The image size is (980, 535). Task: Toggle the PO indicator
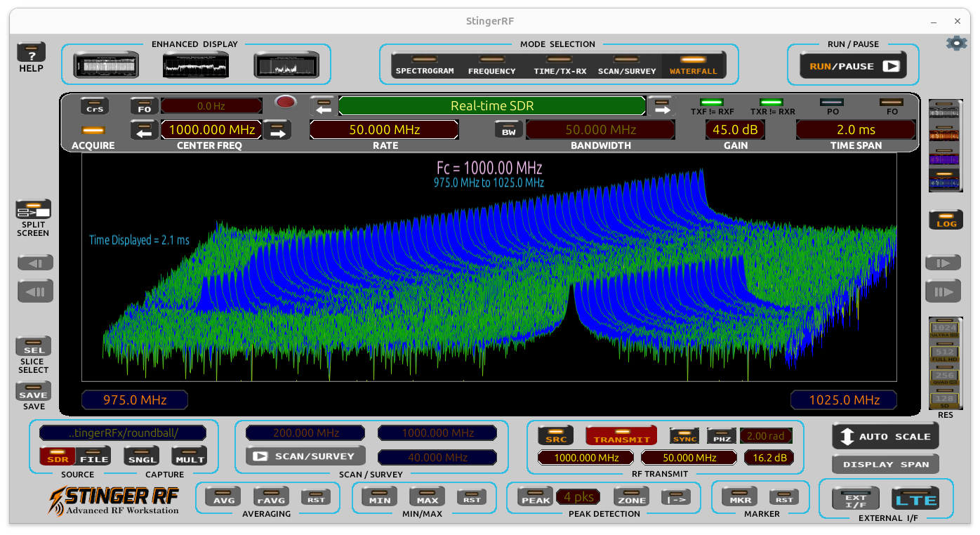832,103
